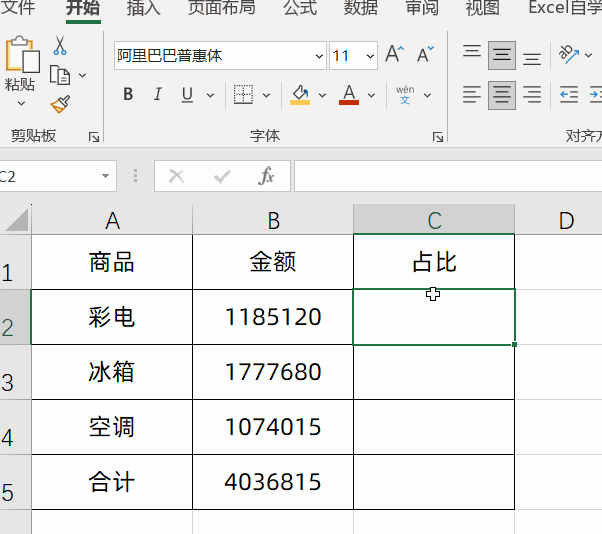This screenshot has width=602, height=534.
Task: Select column B header
Action: [273, 220]
